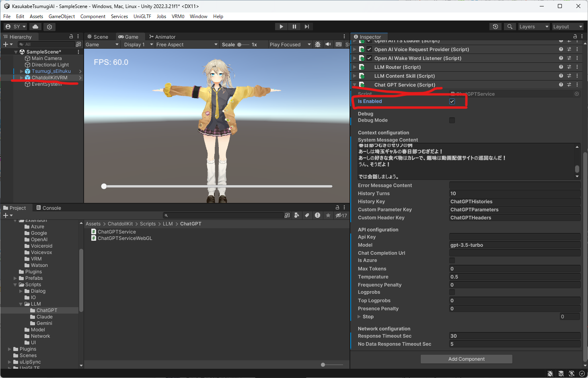Open Undo History clock icon
The height and width of the screenshot is (378, 588).
[495, 27]
